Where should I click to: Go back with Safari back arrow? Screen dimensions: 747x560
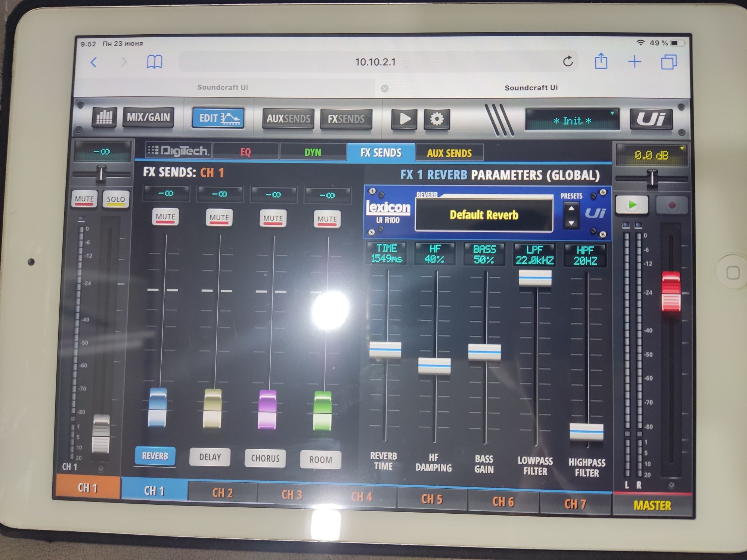click(x=94, y=62)
